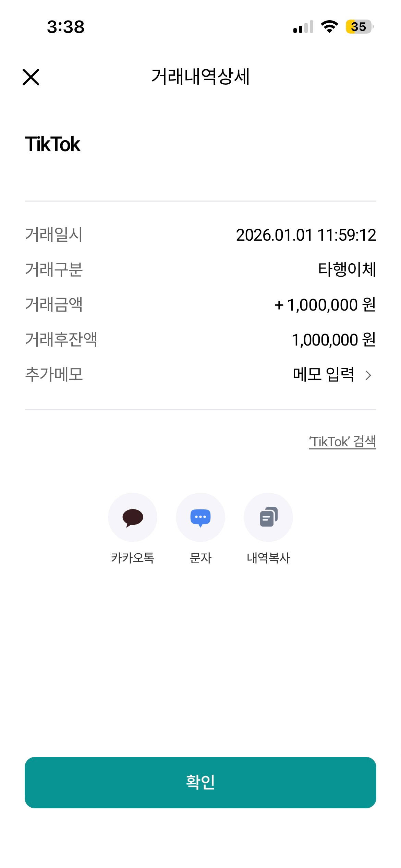This screenshot has height=868, width=401.
Task: Share via the KakaoTalk speech bubble icon
Action: (x=133, y=517)
